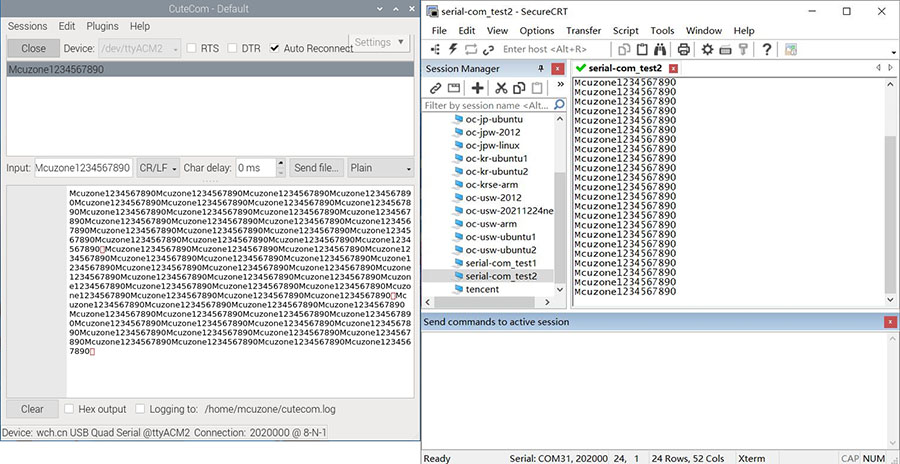The image size is (900, 464).
Task: Copy session icon in Session Manager toolbar
Action: coord(519,88)
